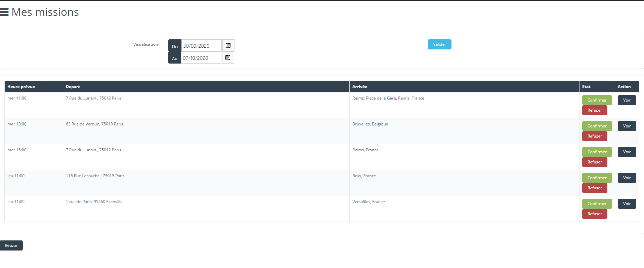View details of the Bruxelles mission

[x=627, y=126]
